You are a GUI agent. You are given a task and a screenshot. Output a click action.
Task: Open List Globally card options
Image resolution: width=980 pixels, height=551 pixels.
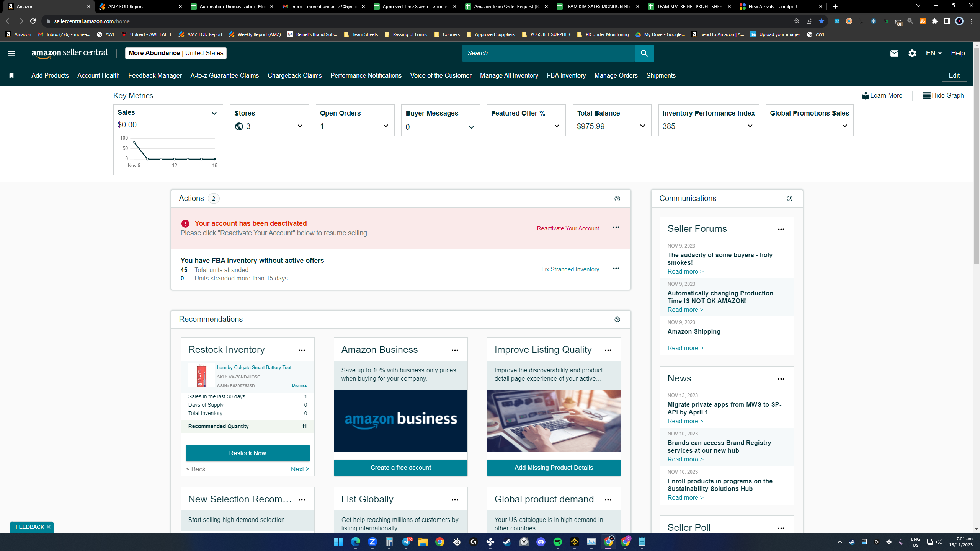455,500
